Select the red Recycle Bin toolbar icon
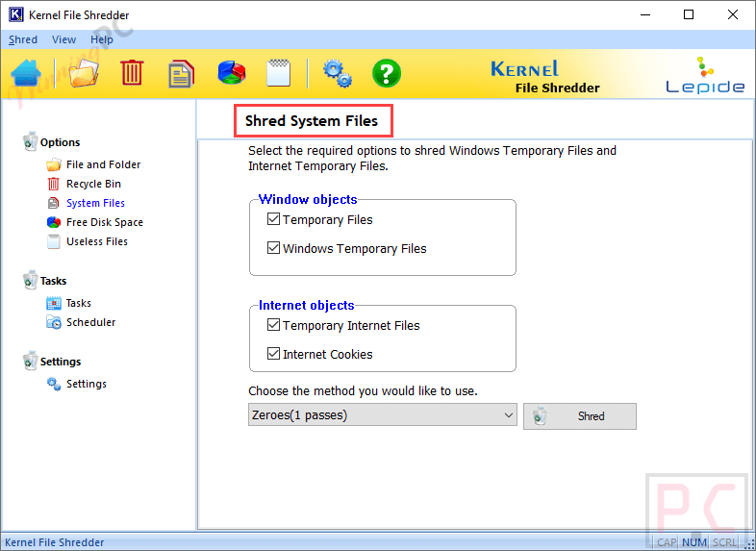The width and height of the screenshot is (756, 551). 132,73
